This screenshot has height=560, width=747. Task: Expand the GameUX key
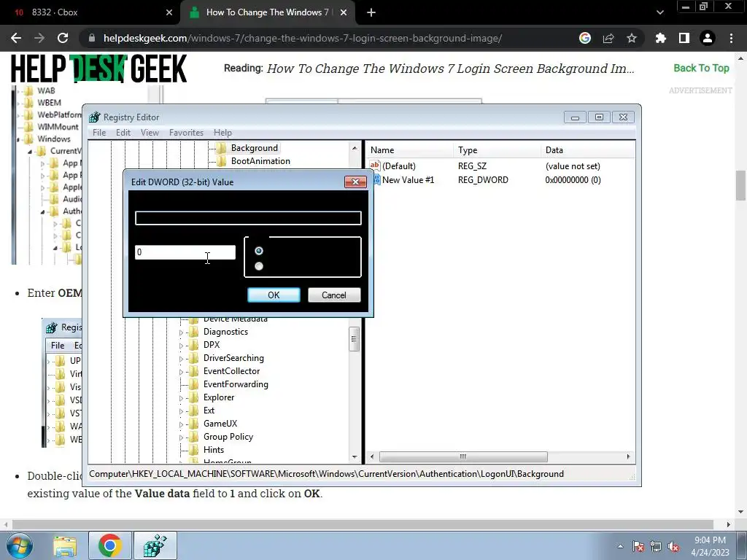[x=181, y=424]
